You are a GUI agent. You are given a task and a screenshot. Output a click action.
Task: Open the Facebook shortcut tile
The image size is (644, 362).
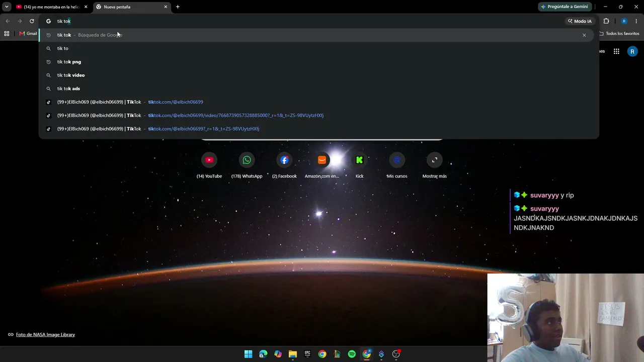[284, 165]
